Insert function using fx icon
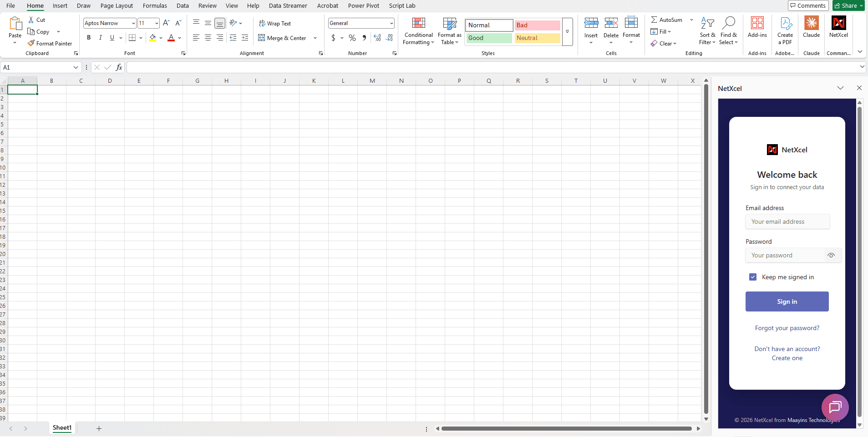 click(x=119, y=67)
